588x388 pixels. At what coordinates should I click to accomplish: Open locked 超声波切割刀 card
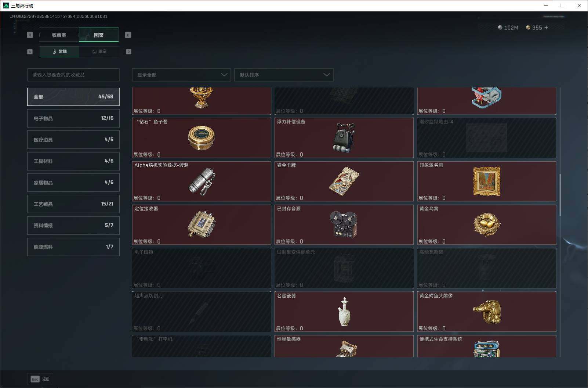(202, 312)
